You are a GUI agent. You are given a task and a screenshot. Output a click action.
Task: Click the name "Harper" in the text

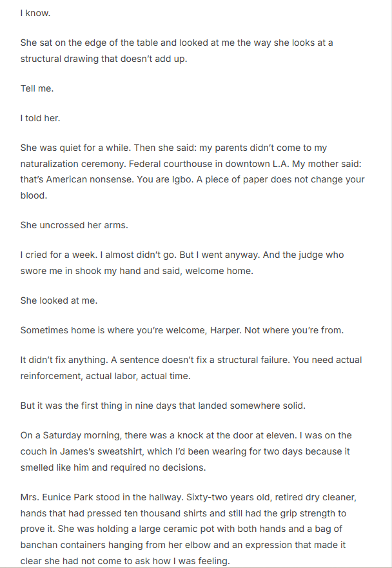(x=223, y=331)
